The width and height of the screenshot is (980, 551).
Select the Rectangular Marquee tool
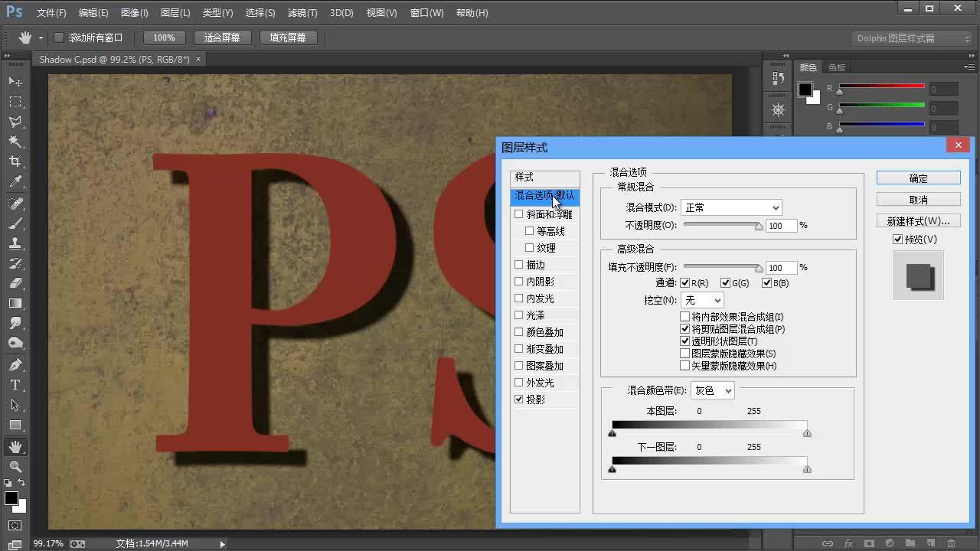(x=15, y=102)
